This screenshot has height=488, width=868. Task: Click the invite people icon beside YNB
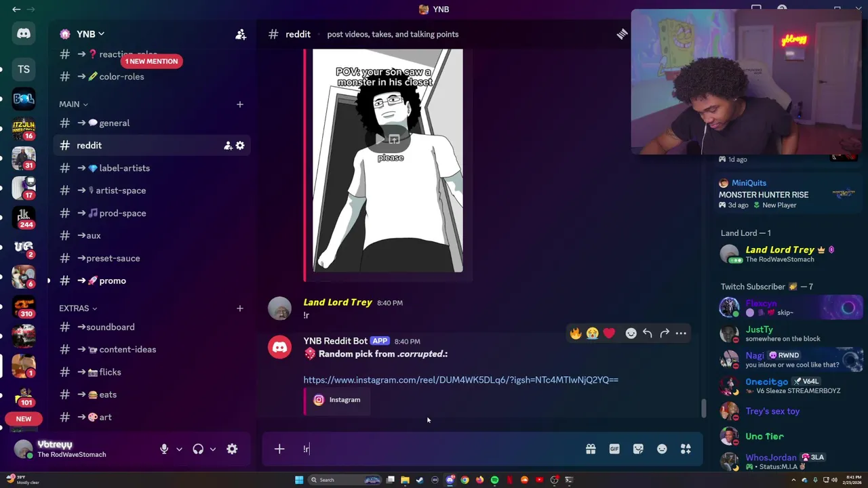pos(241,34)
